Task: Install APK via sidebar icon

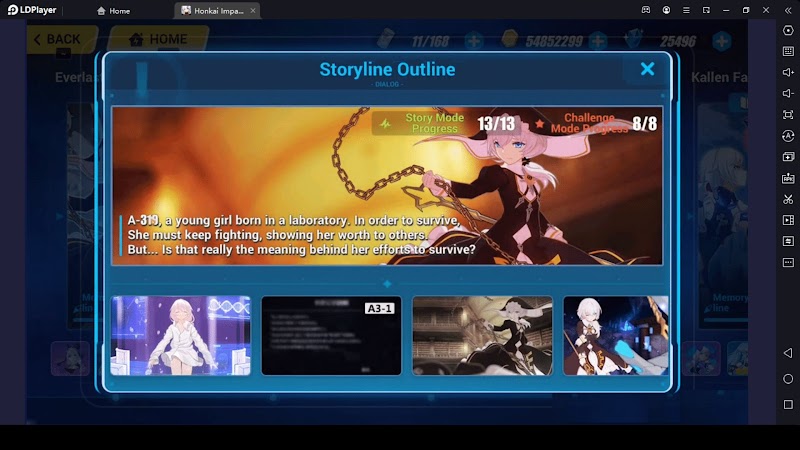Action: (x=788, y=178)
